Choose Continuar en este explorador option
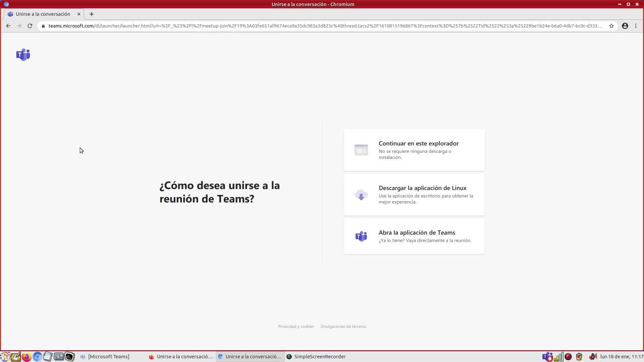This screenshot has height=362, width=644. 414,150
